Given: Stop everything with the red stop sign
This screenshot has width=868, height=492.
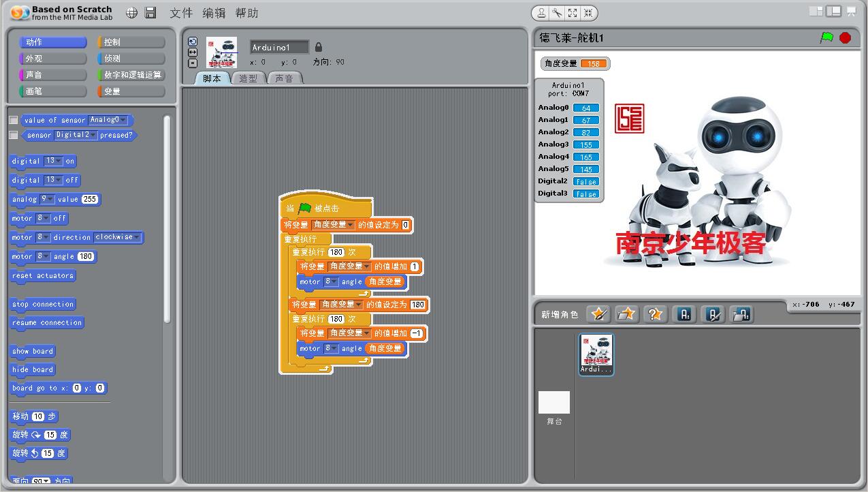Looking at the screenshot, I should (x=845, y=38).
